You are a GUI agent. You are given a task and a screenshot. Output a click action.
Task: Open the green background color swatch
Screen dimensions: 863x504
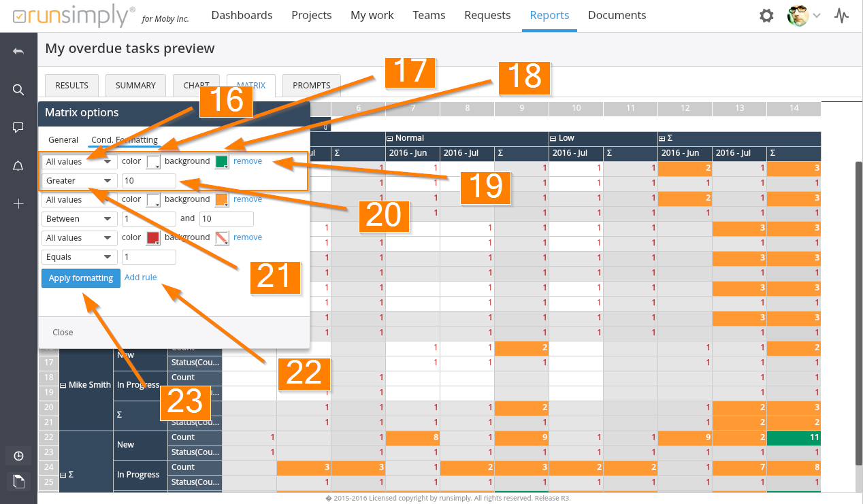[222, 162]
